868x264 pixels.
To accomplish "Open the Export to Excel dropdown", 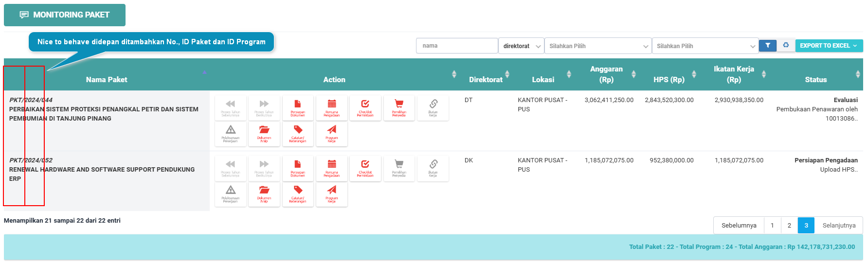I will (x=829, y=46).
